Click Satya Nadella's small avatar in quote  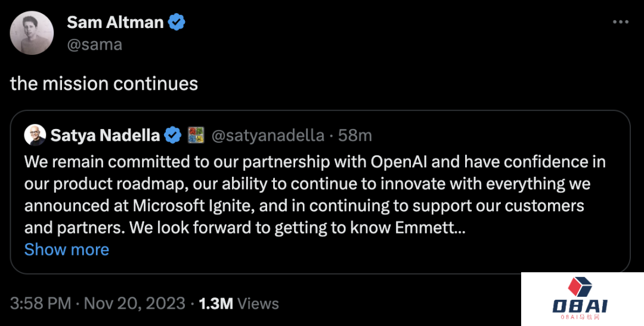(x=35, y=136)
